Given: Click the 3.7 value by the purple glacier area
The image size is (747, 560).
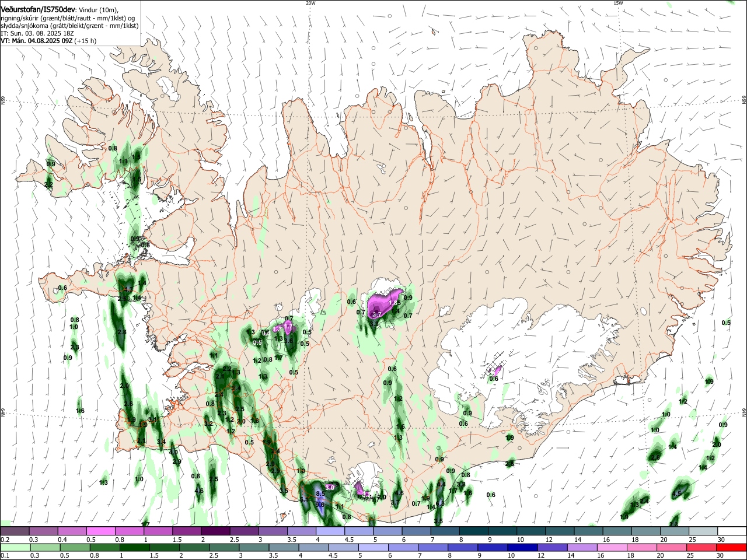Looking at the screenshot, I should pos(376,314).
